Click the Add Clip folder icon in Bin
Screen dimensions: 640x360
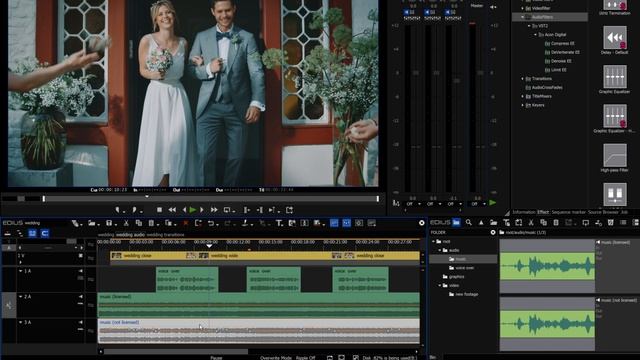pyautogui.click(x=493, y=222)
